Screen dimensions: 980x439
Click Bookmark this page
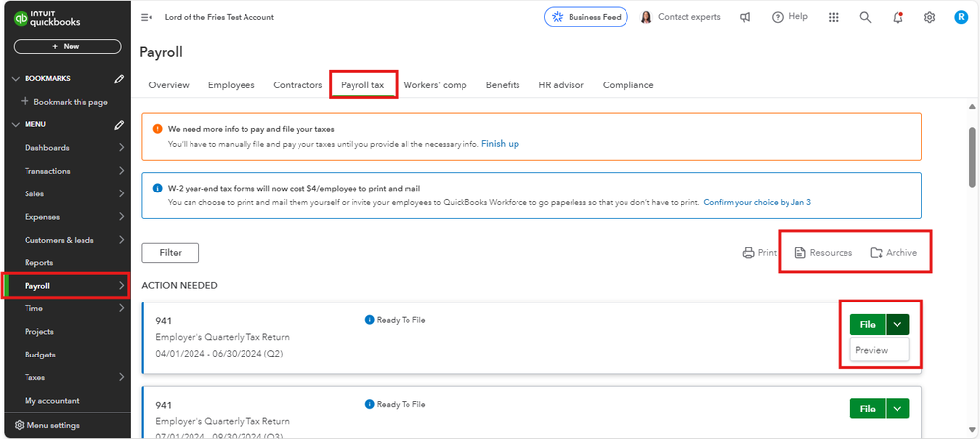[65, 101]
